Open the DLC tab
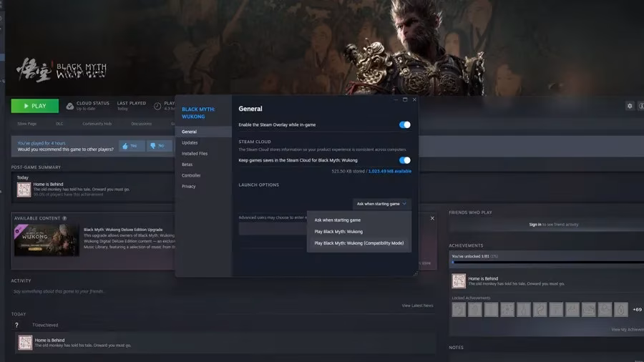 point(59,124)
